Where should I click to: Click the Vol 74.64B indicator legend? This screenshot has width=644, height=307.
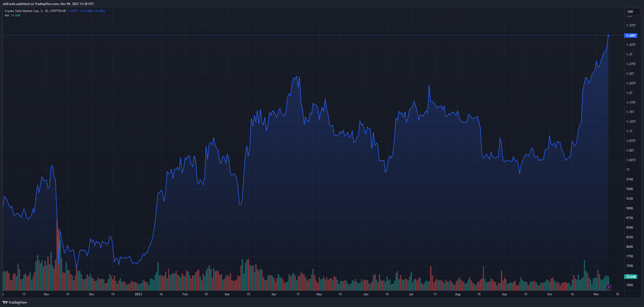pyautogui.click(x=12, y=15)
